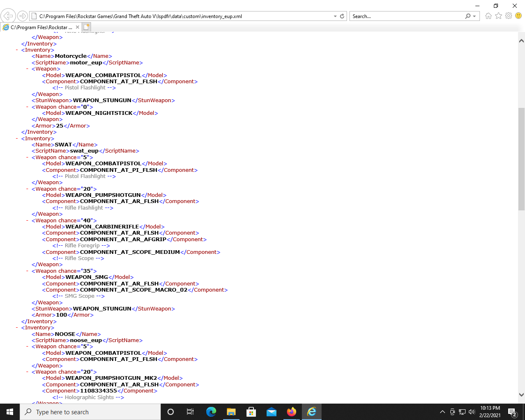Open Task View on the taskbar

[x=190, y=412]
